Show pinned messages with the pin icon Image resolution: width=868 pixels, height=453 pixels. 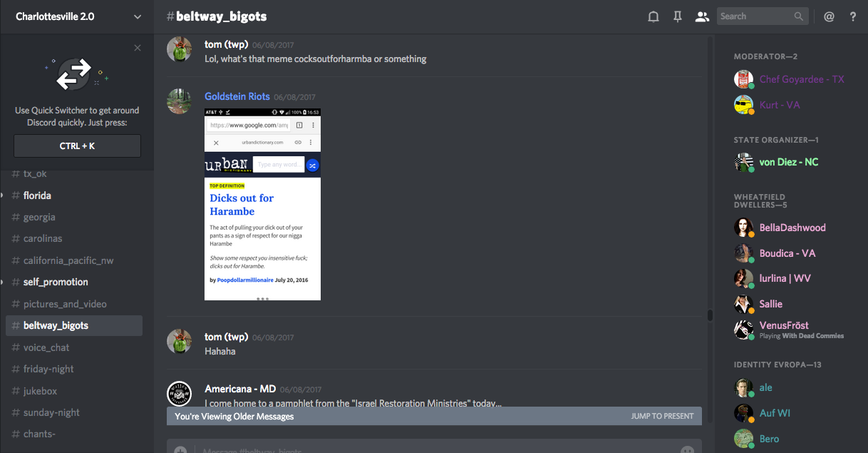(677, 16)
